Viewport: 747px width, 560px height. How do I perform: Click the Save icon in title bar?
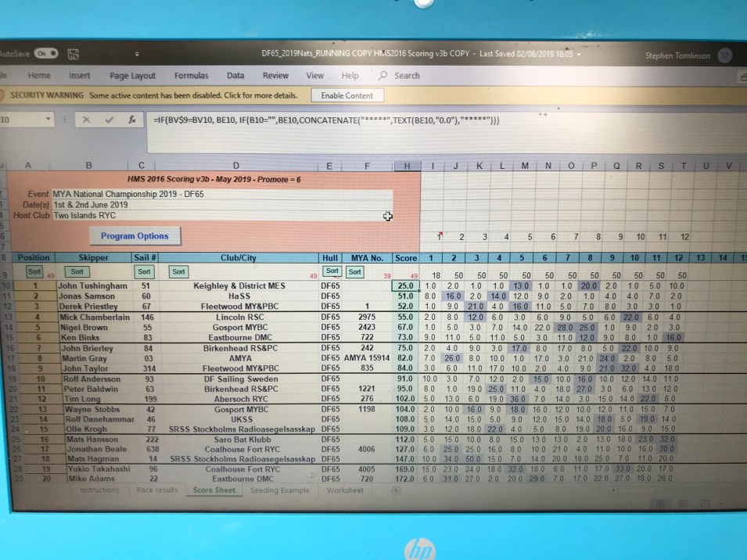[x=74, y=54]
